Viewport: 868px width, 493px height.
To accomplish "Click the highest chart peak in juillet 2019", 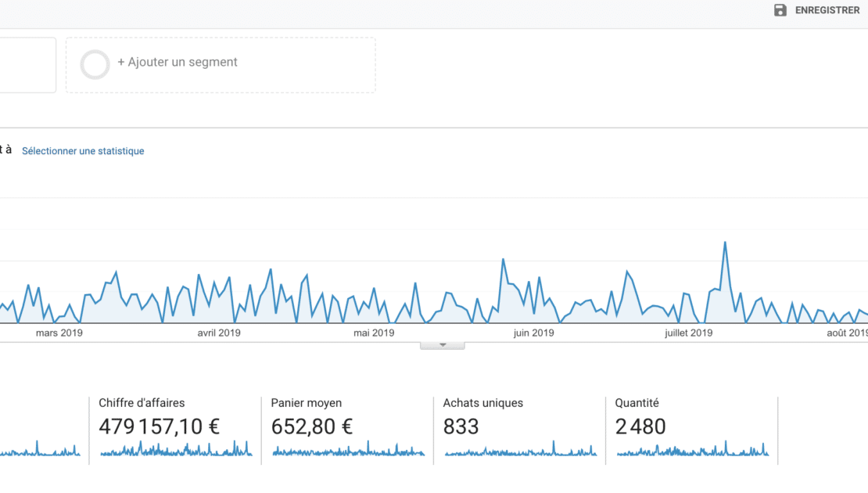I will pyautogui.click(x=725, y=243).
